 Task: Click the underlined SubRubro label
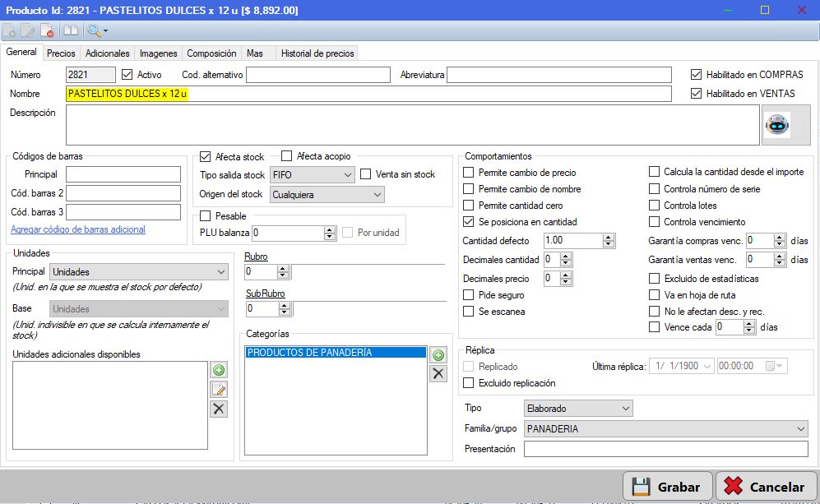266,294
